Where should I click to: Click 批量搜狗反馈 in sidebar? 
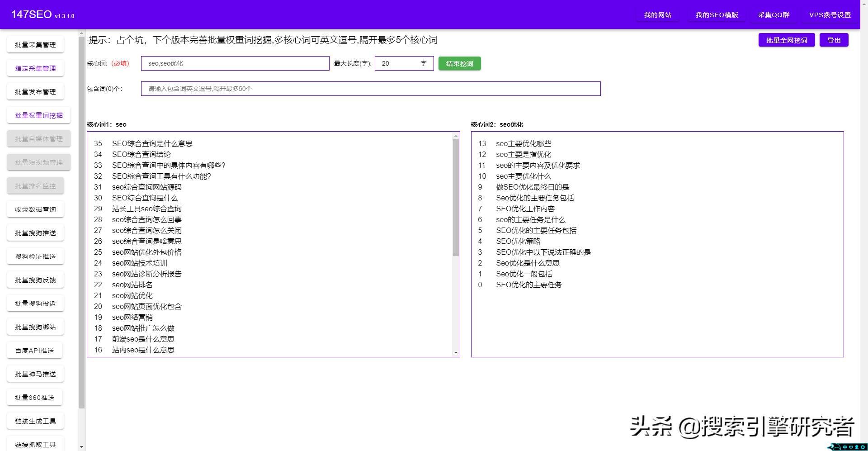(35, 280)
